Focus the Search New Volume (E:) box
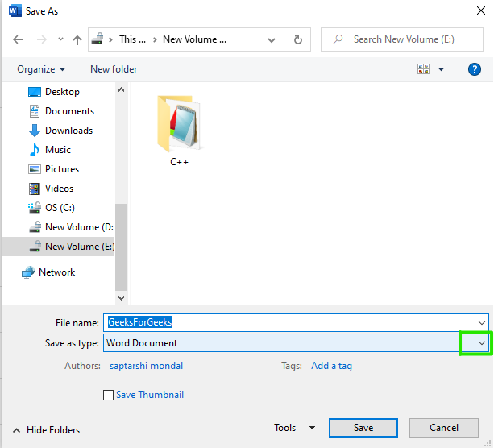The height and width of the screenshot is (448, 494). (x=402, y=39)
